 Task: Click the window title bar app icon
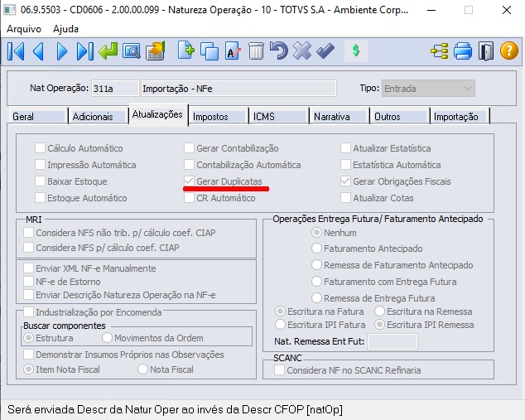(10, 10)
